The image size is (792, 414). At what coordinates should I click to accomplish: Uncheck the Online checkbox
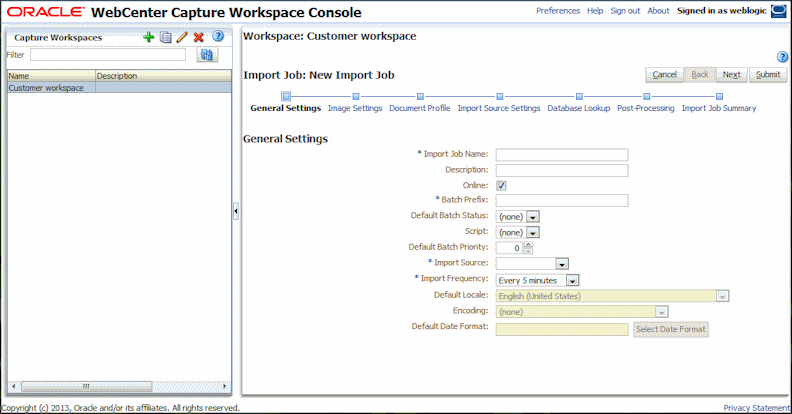(x=501, y=185)
